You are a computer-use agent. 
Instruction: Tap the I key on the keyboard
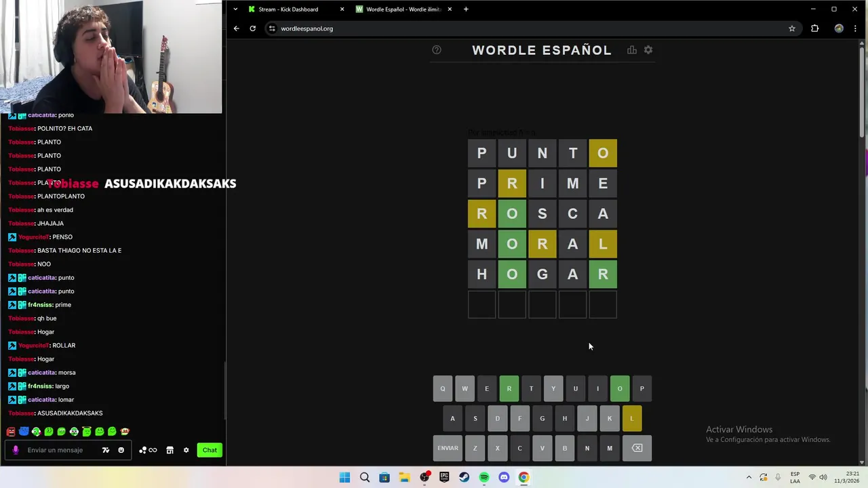tap(598, 388)
